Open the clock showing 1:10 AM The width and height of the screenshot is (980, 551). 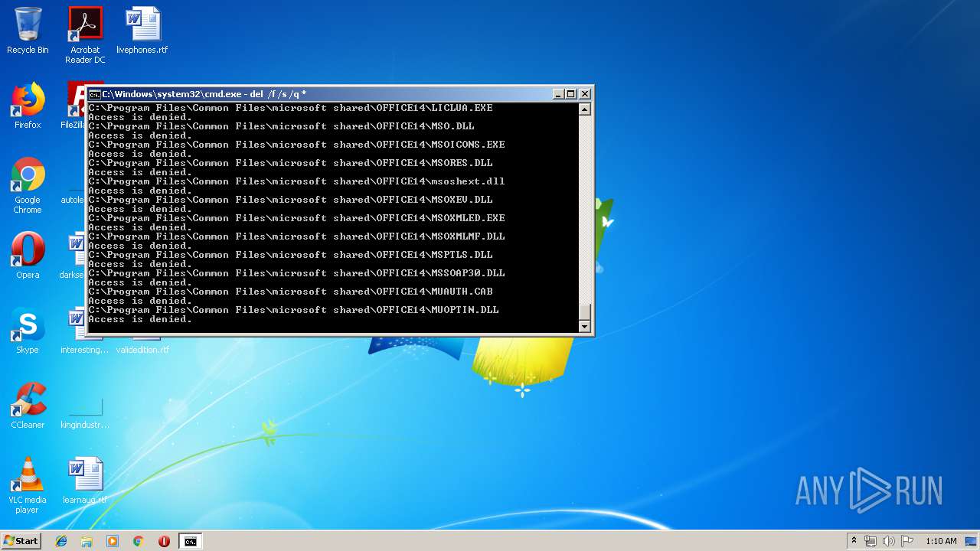tap(941, 541)
